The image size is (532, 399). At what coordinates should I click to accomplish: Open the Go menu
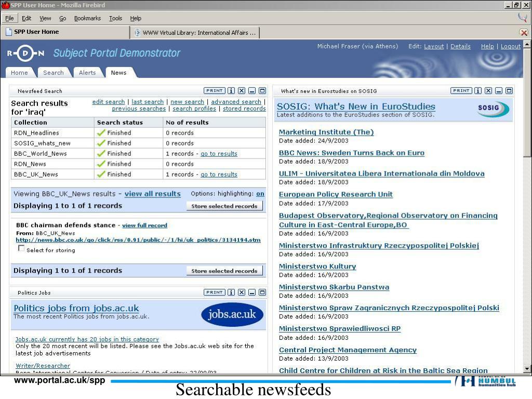[x=63, y=18]
